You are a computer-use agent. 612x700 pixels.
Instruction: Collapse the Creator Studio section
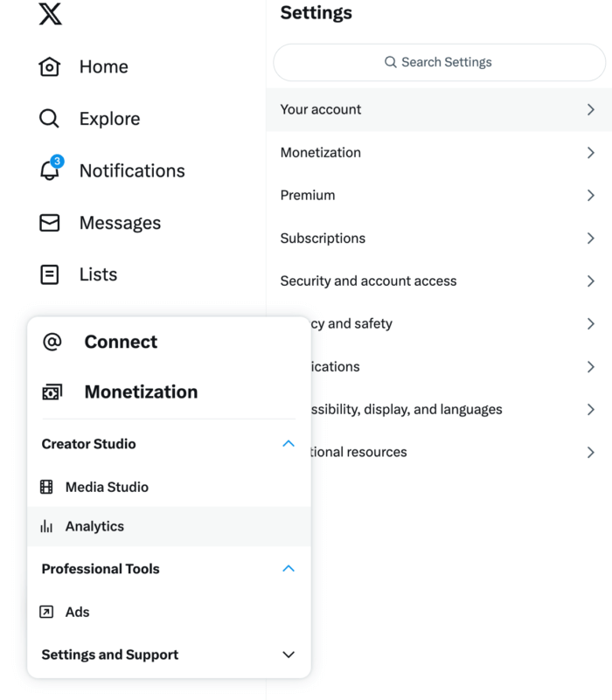pos(289,444)
